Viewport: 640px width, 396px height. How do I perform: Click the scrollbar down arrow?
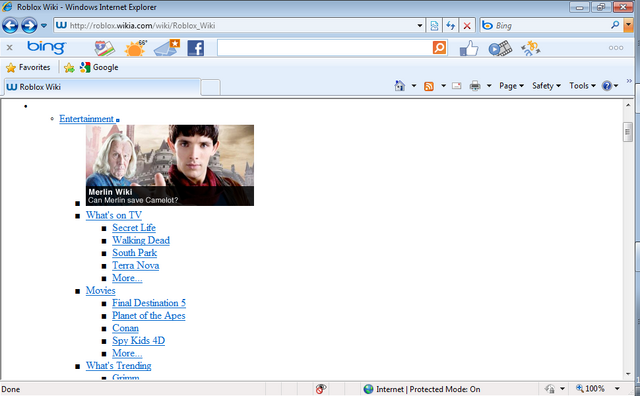[628, 374]
